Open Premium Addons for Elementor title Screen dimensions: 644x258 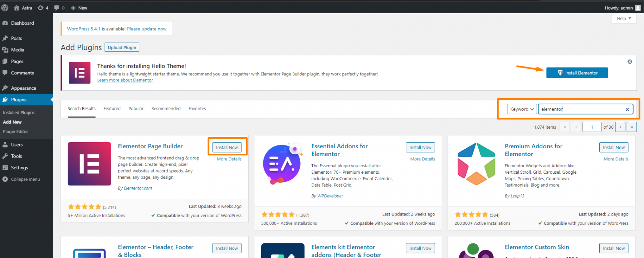tap(533, 150)
